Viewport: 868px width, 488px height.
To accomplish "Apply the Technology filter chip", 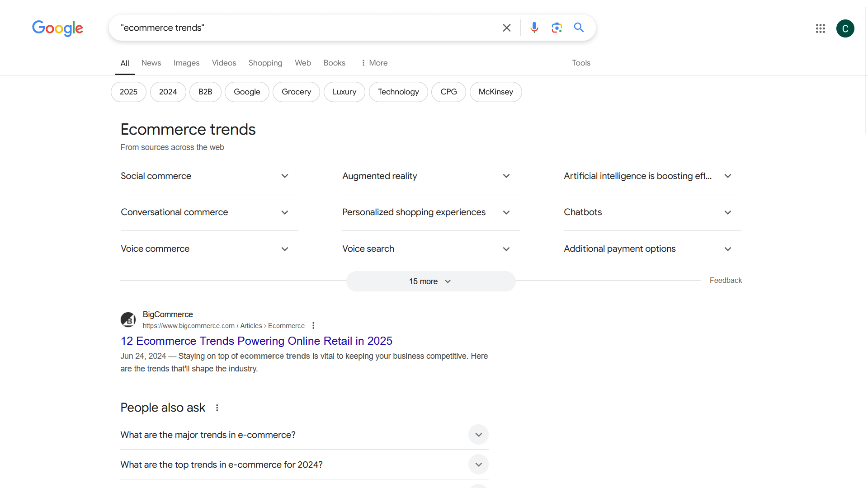I will pos(398,92).
